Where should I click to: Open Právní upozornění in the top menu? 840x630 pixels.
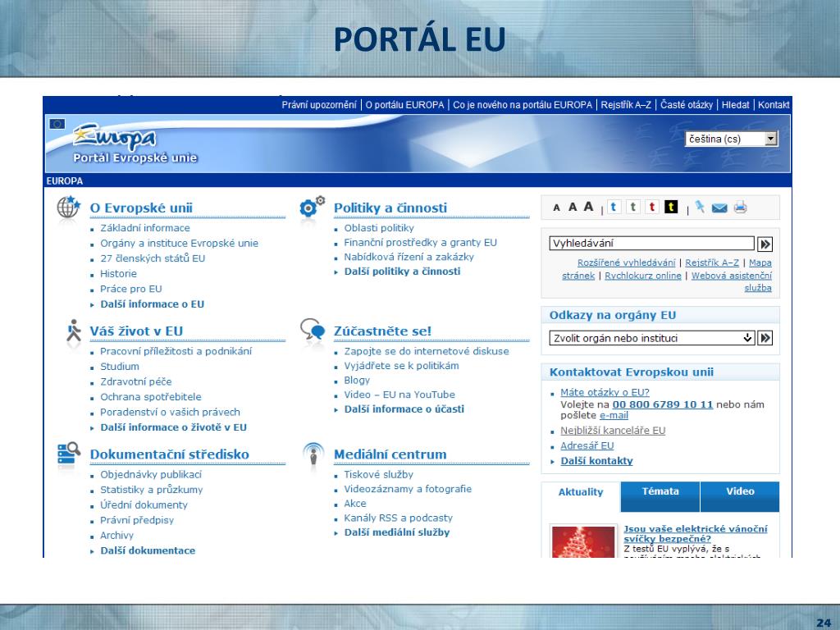319,105
